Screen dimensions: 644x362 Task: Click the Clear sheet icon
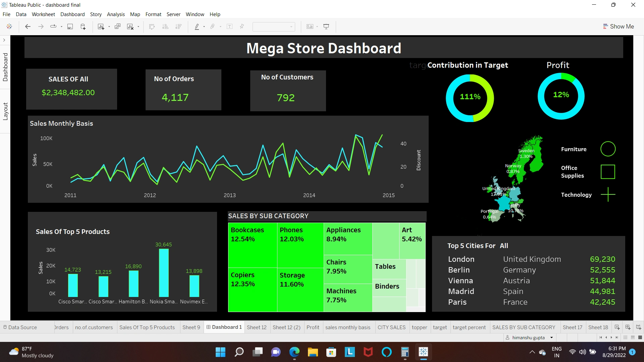pos(130,26)
